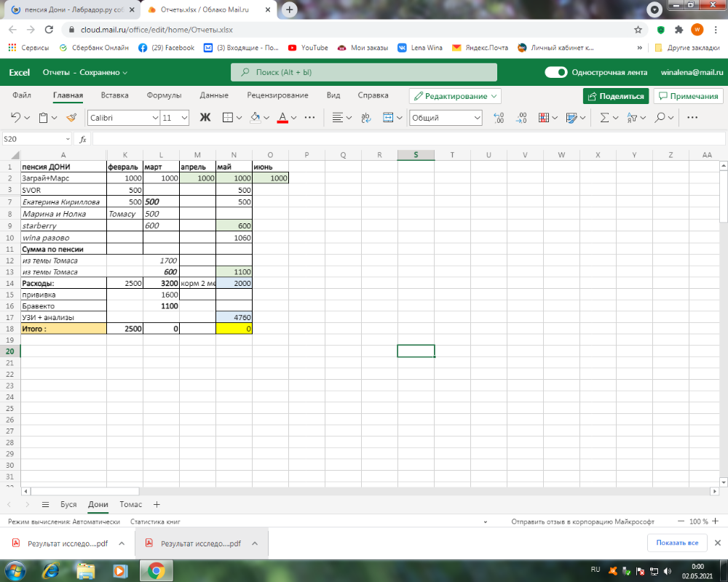This screenshot has height=582, width=728.
Task: Toggle the Однострочная лента switch
Action: coord(556,73)
